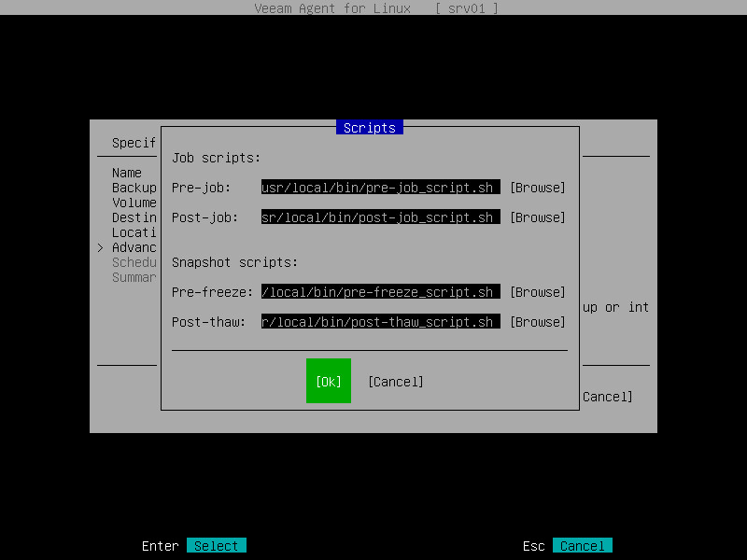This screenshot has height=560, width=747.
Task: Select the greyed Schedule wizard step
Action: pos(134,262)
